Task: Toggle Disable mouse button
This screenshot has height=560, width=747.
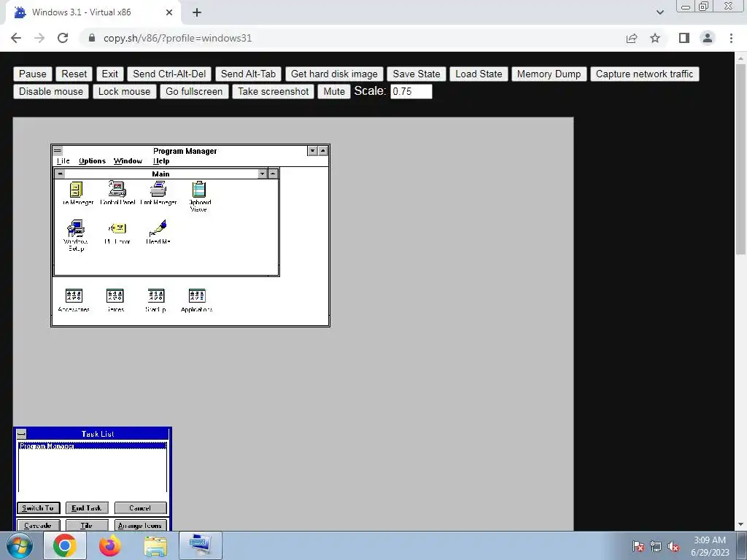Action: (x=51, y=91)
